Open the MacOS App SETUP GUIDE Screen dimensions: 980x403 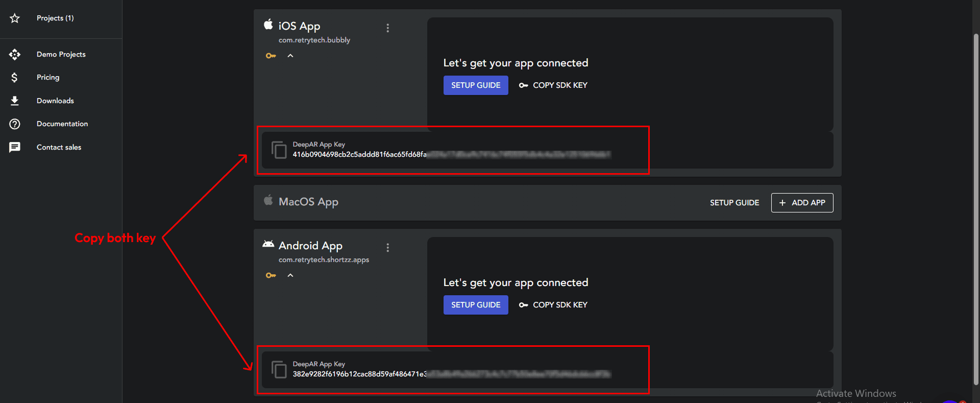pyautogui.click(x=734, y=203)
